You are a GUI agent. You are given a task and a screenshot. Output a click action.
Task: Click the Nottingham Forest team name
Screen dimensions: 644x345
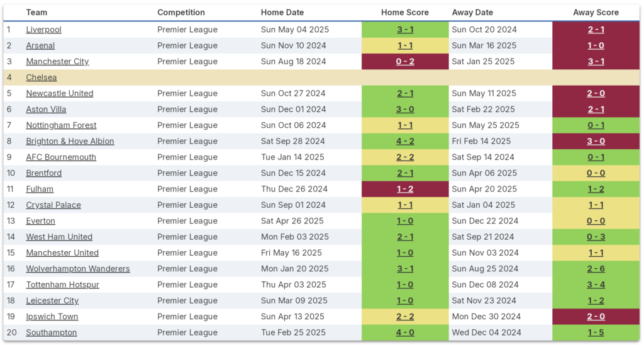coord(61,125)
